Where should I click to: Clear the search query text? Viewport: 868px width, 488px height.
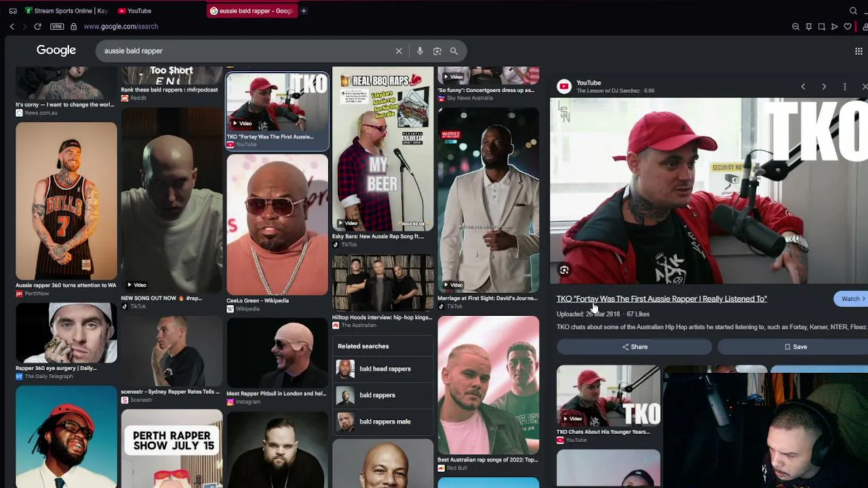(x=399, y=51)
